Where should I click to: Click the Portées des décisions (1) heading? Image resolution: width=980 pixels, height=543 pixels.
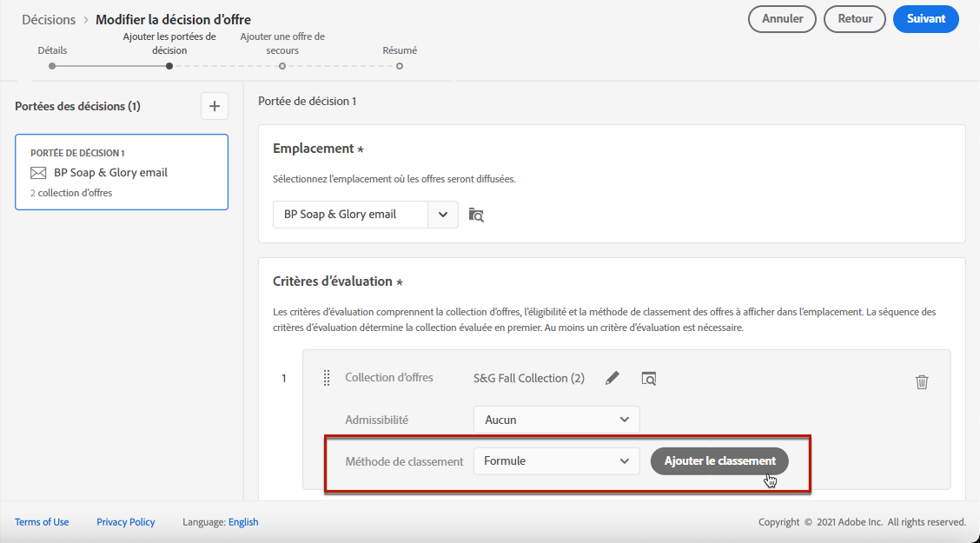(x=77, y=106)
